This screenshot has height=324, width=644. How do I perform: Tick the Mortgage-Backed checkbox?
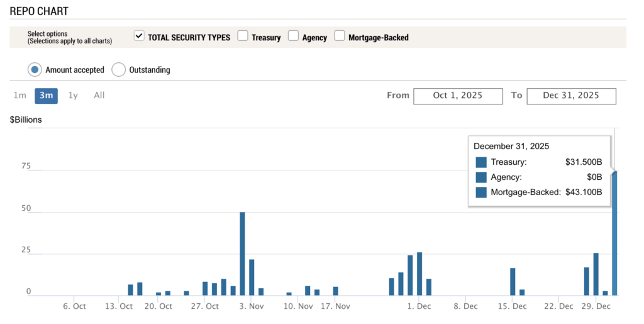coord(340,36)
